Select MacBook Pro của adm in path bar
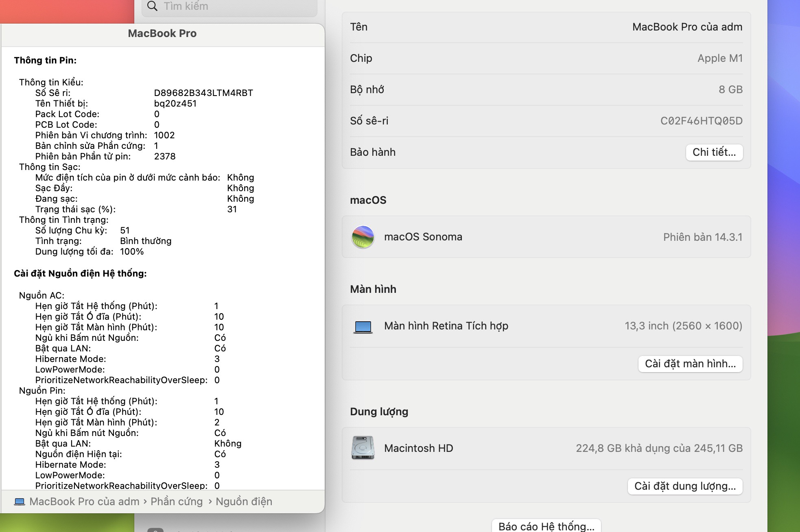This screenshot has width=800, height=532. pyautogui.click(x=84, y=501)
